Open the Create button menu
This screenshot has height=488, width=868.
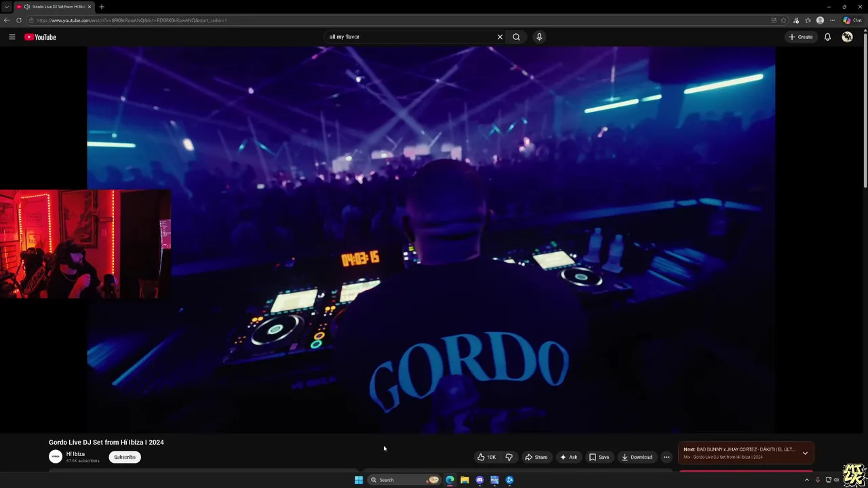coord(800,37)
